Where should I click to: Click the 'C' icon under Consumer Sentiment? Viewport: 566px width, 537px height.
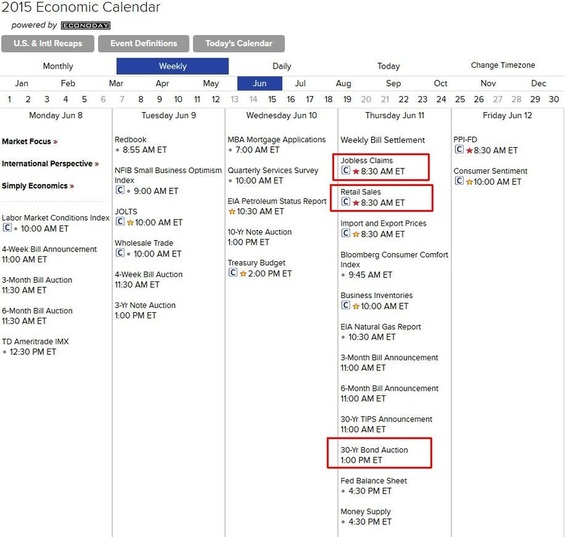point(459,181)
